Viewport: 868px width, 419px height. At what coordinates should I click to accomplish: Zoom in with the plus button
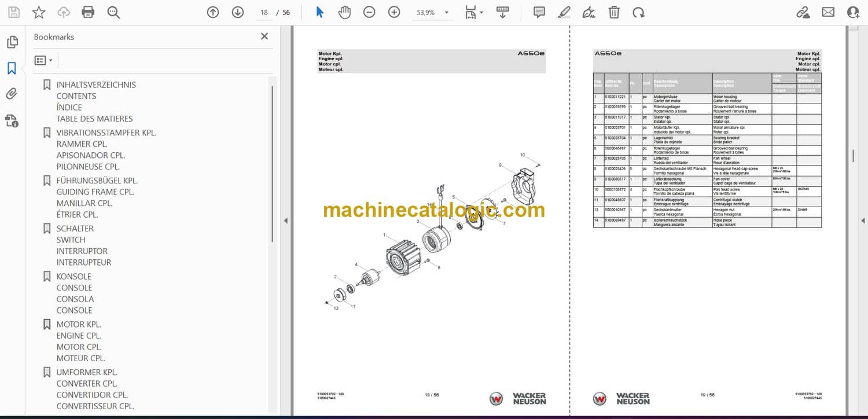pos(394,12)
